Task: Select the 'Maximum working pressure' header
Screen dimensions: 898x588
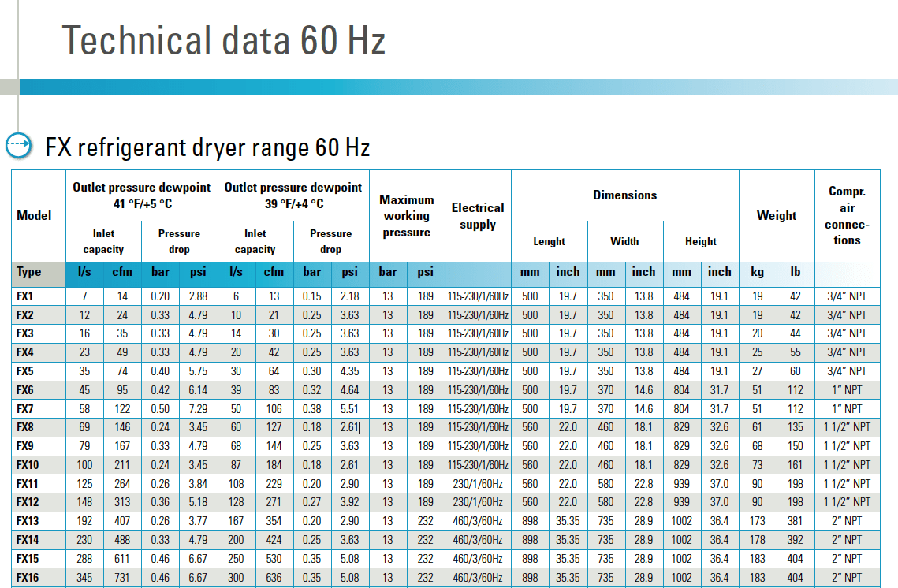Action: point(406,216)
